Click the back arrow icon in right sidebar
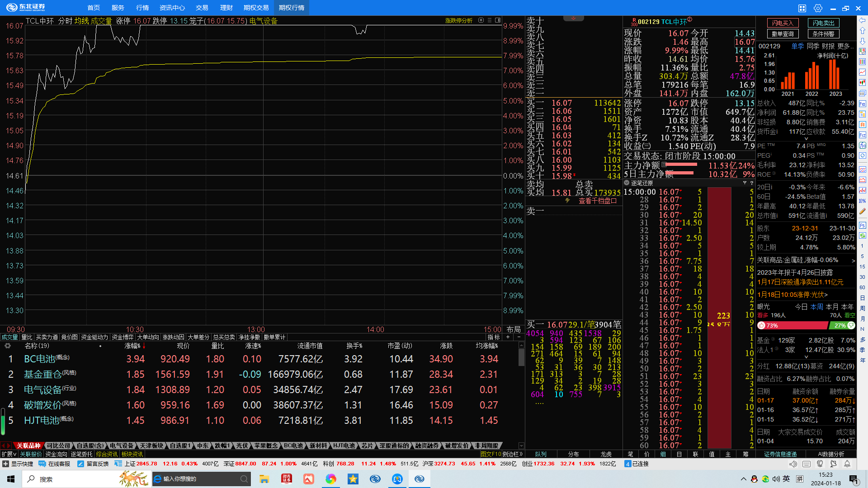868x488 pixels. tap(863, 20)
